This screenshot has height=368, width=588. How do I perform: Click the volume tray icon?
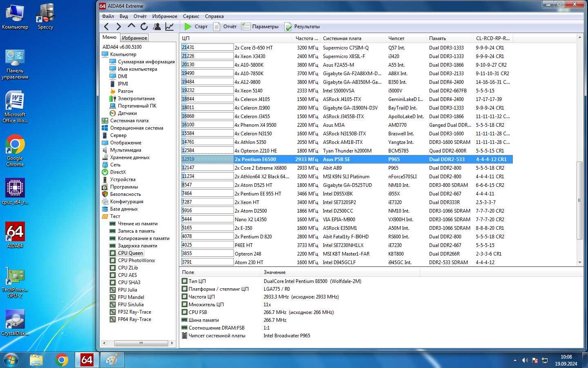[x=525, y=360]
